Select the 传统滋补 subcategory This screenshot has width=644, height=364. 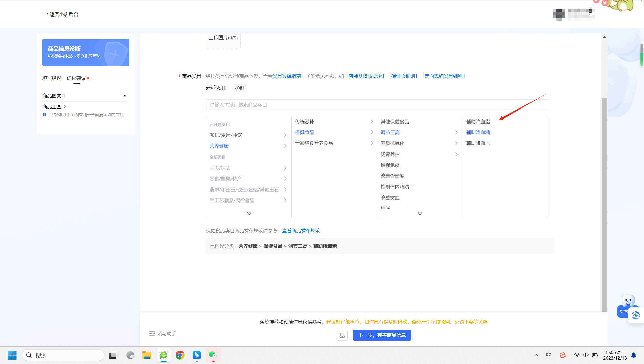(x=334, y=122)
